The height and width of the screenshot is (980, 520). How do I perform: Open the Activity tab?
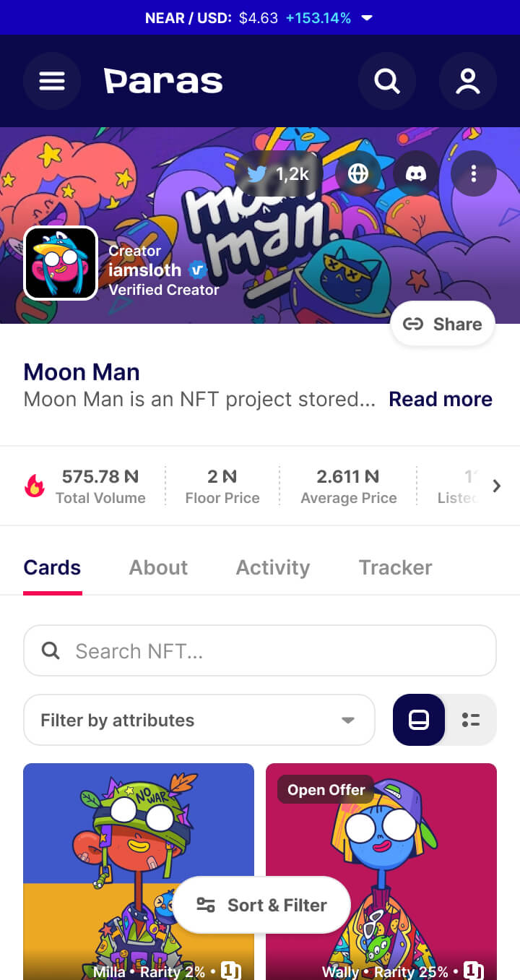(273, 567)
